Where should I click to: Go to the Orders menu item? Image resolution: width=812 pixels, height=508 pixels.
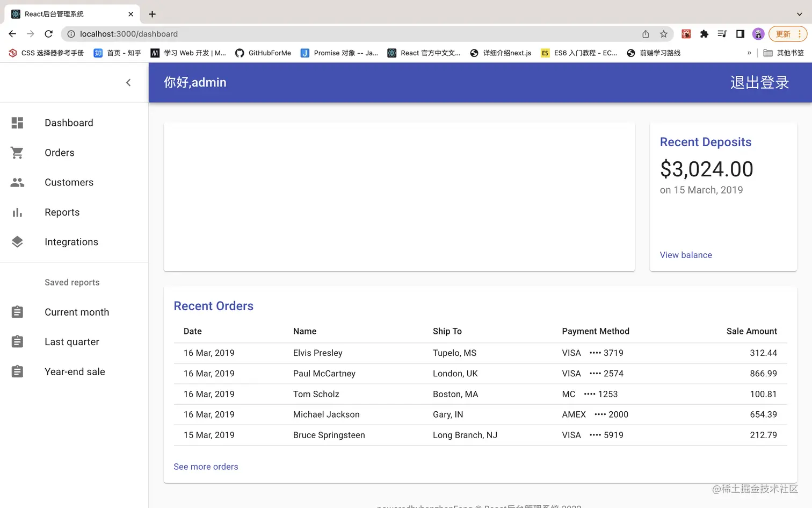74,153
